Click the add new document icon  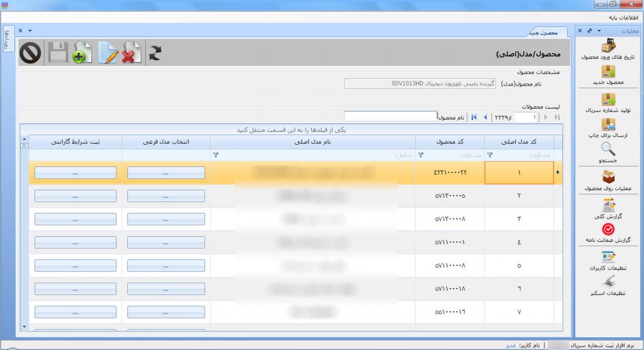click(82, 53)
